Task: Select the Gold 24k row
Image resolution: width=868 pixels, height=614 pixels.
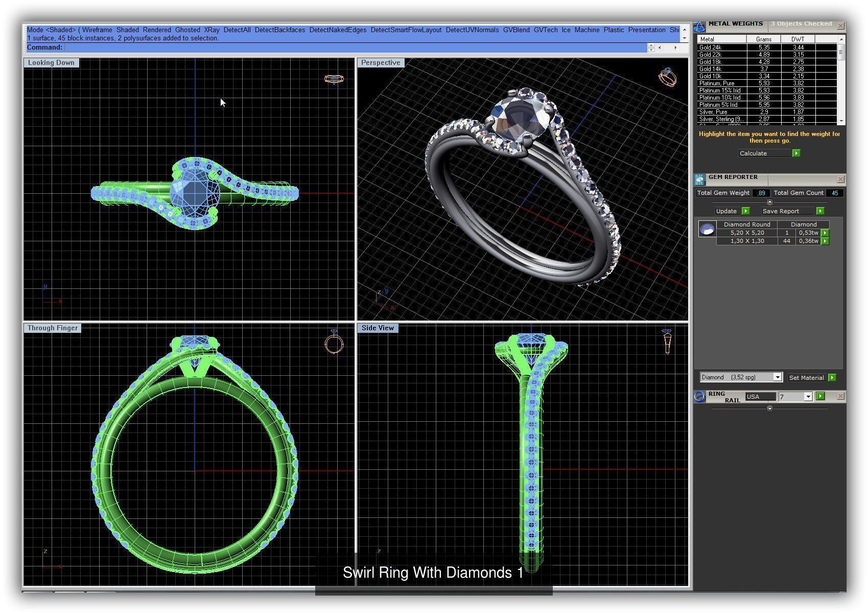Action: click(767, 48)
